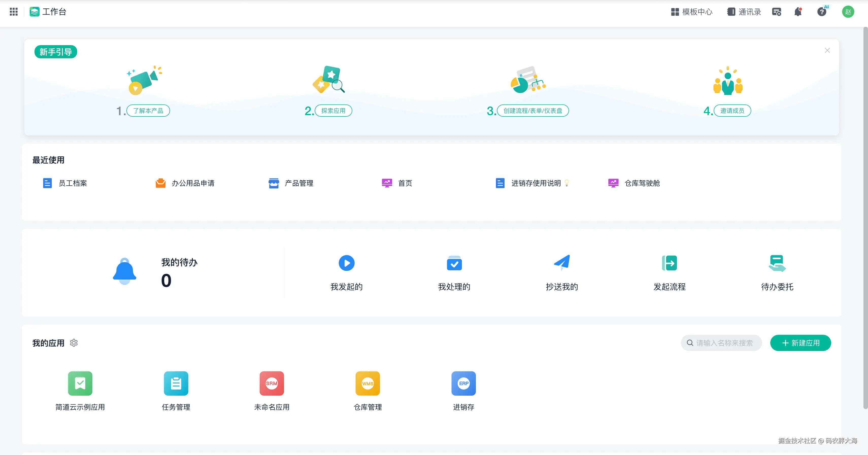Click the My Apps settings gear
This screenshot has width=868, height=455.
[74, 343]
